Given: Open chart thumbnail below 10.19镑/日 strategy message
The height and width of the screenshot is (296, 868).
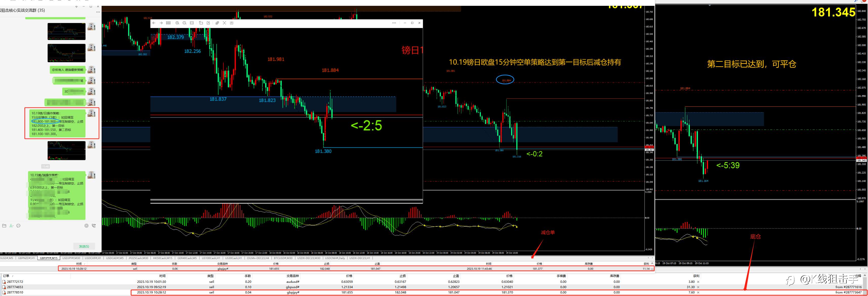Looking at the screenshot, I should (x=66, y=151).
